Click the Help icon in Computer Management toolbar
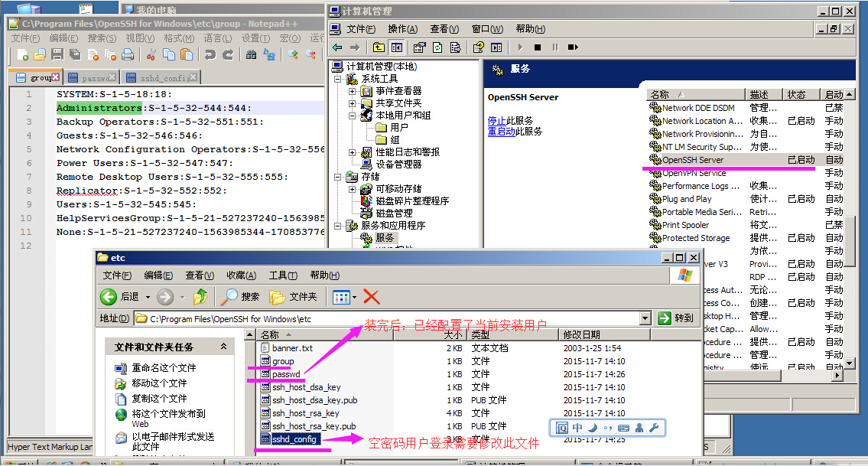 pos(479,47)
